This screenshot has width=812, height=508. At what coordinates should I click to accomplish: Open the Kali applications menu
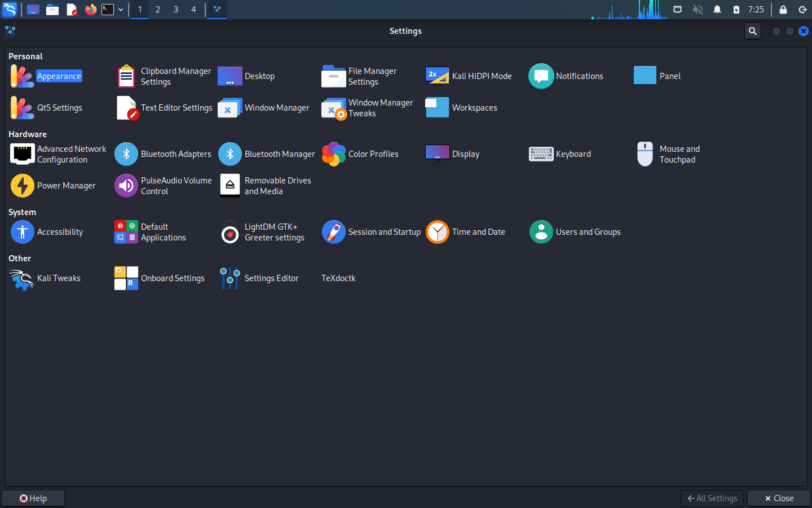[10, 10]
